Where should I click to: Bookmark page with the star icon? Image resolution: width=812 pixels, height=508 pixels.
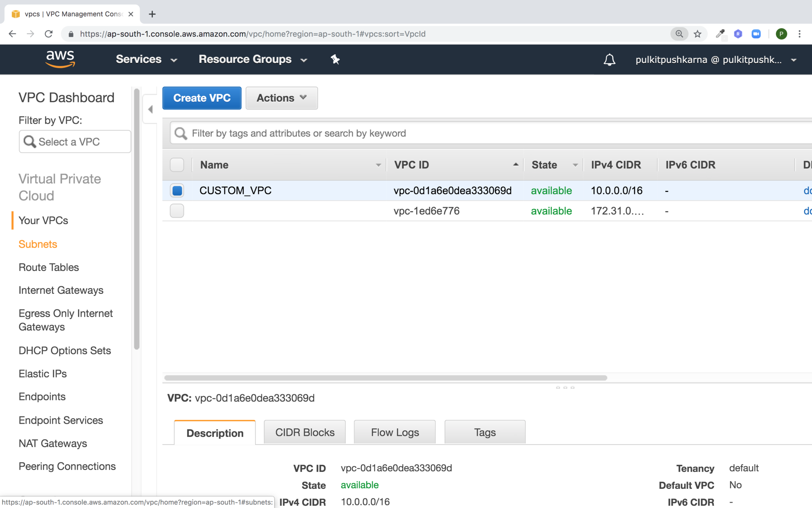(x=698, y=34)
